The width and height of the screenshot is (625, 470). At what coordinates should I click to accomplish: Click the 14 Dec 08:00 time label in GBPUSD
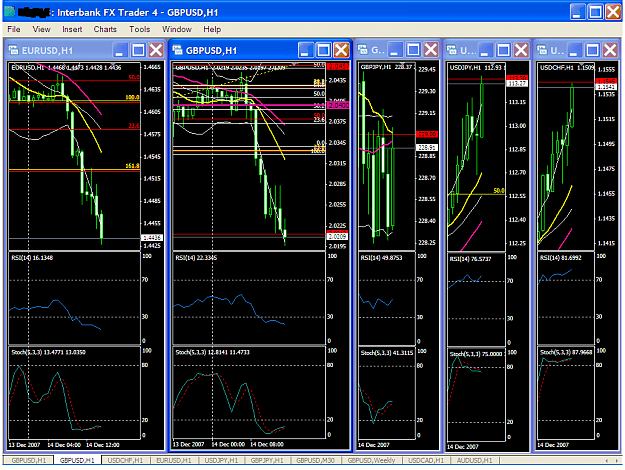click(x=267, y=444)
